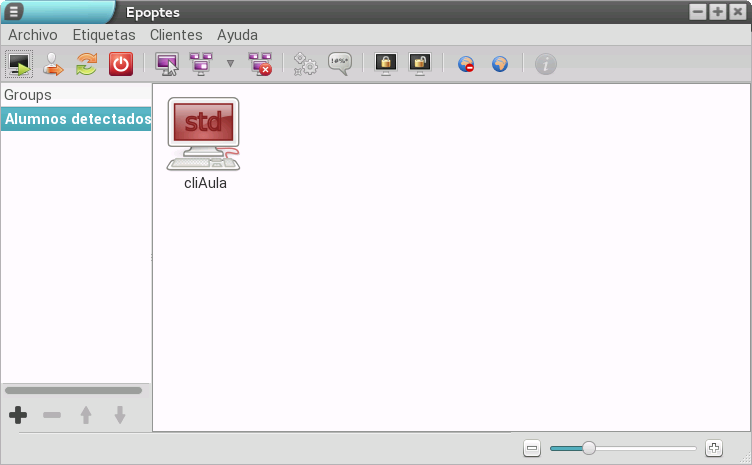Open the Etiquetas menu
Image resolution: width=752 pixels, height=465 pixels.
[104, 34]
